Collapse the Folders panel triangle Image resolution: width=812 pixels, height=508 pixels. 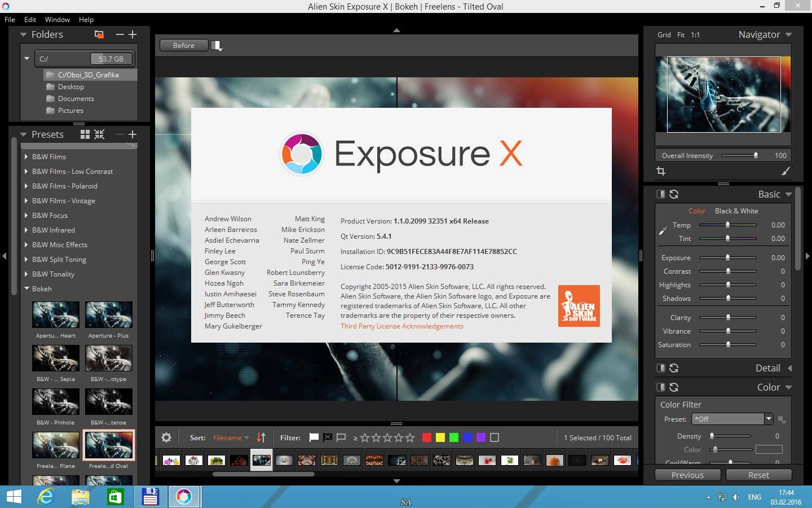click(23, 34)
